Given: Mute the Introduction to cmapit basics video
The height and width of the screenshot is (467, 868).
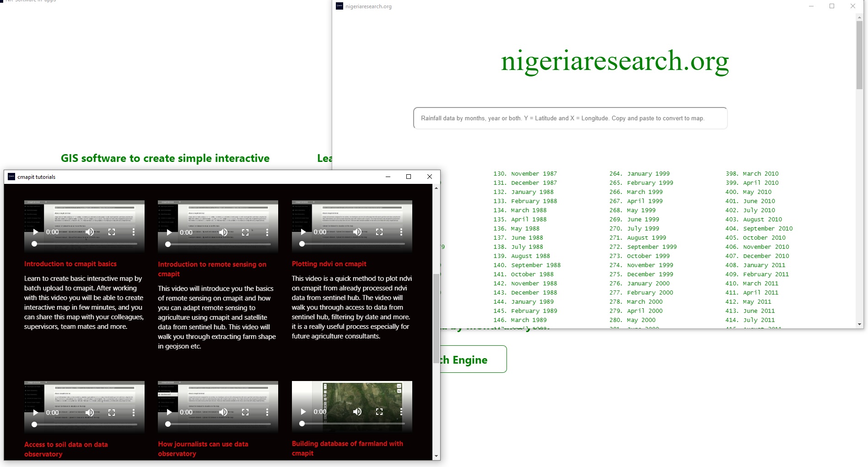Looking at the screenshot, I should point(90,232).
